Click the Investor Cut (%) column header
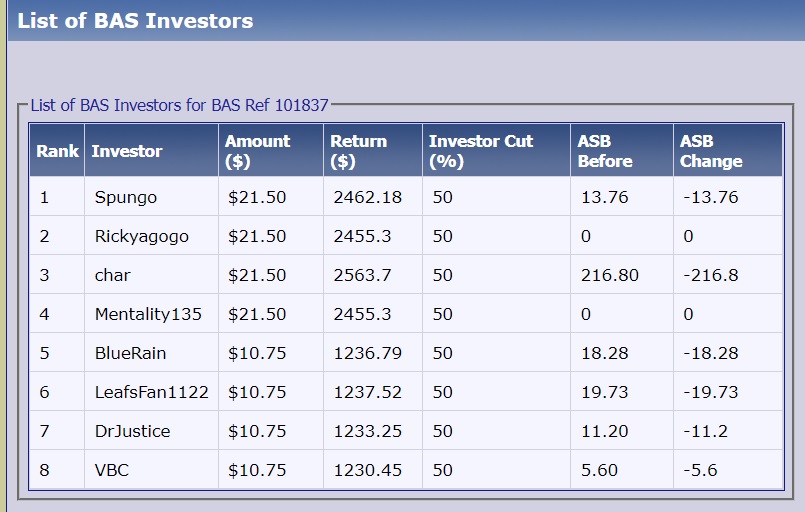 [x=481, y=151]
